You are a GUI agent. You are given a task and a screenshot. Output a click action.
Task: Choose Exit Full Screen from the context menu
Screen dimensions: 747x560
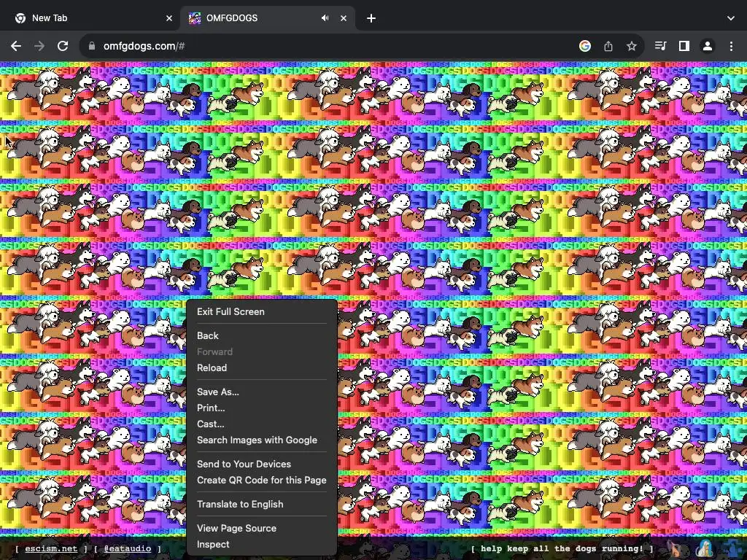(x=262, y=312)
